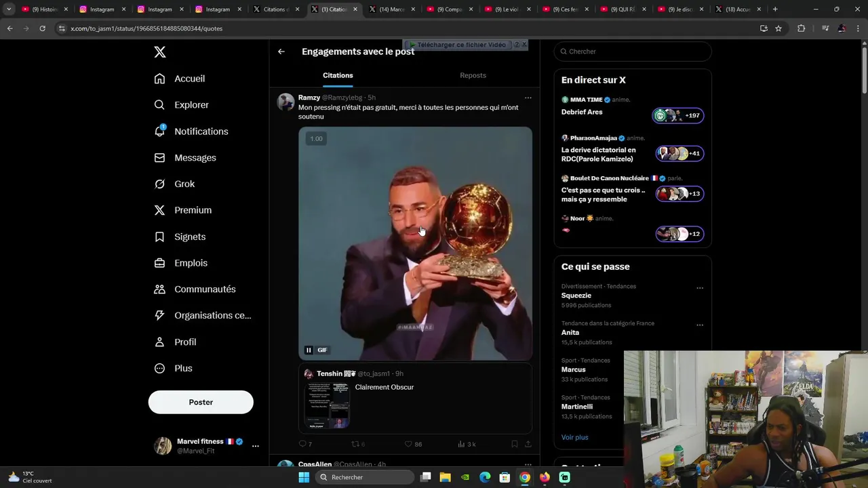Click the Poster button

(201, 402)
